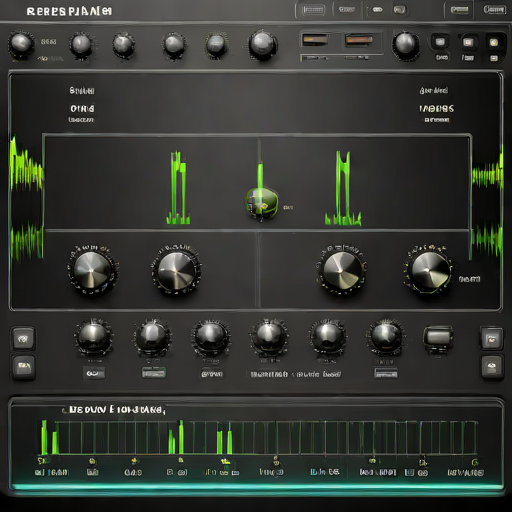The image size is (512, 512).
Task: Open the selector box under the second lower knob
Action: pos(154,373)
